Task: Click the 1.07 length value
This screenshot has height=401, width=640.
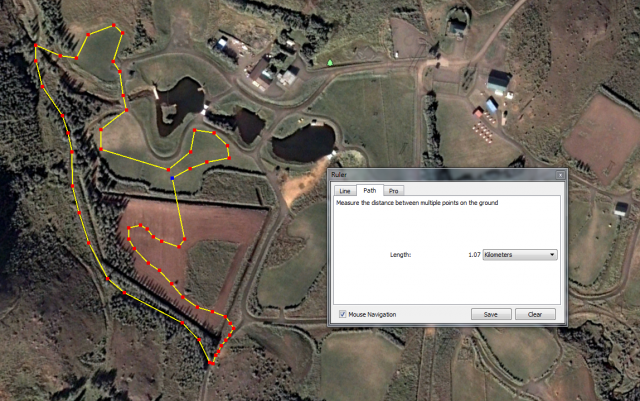Action: click(x=474, y=255)
